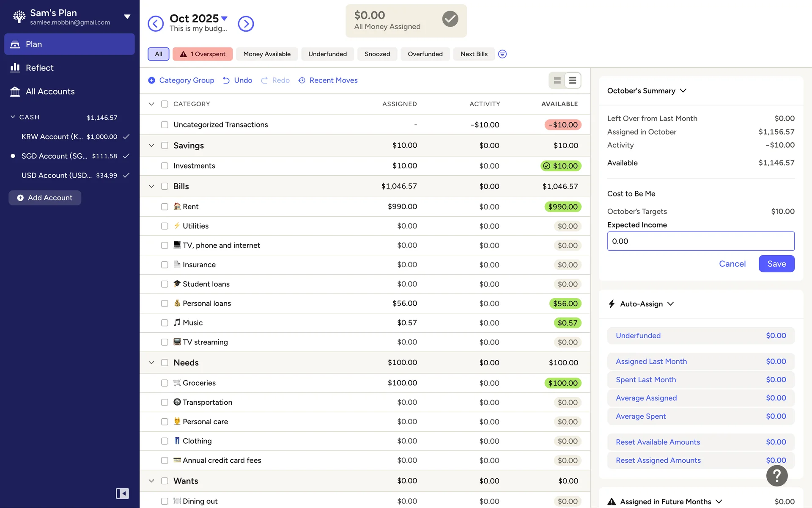This screenshot has height=508, width=812.
Task: Click the Undo arrow icon
Action: [x=226, y=80]
